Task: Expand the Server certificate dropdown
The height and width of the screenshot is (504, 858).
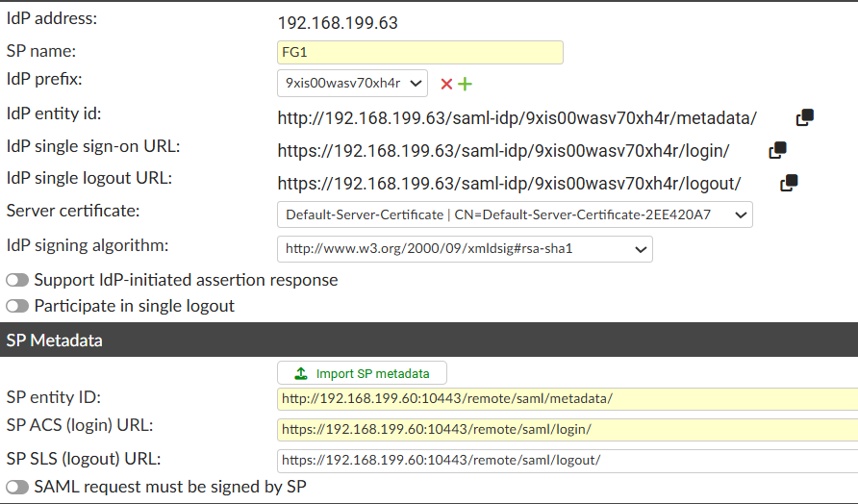Action: (515, 214)
